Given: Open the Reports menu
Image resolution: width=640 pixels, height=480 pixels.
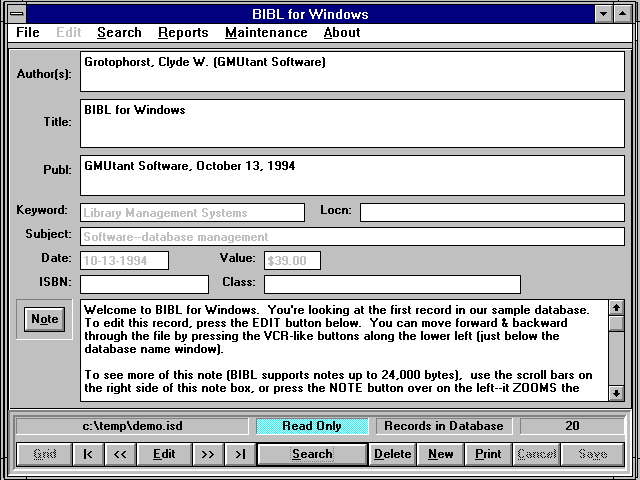Looking at the screenshot, I should click(x=183, y=32).
